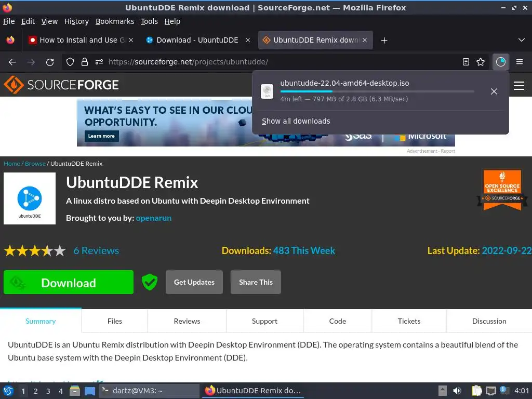Click the green verified shield checkmark
Screen dimensions: 532x399
coord(149,282)
